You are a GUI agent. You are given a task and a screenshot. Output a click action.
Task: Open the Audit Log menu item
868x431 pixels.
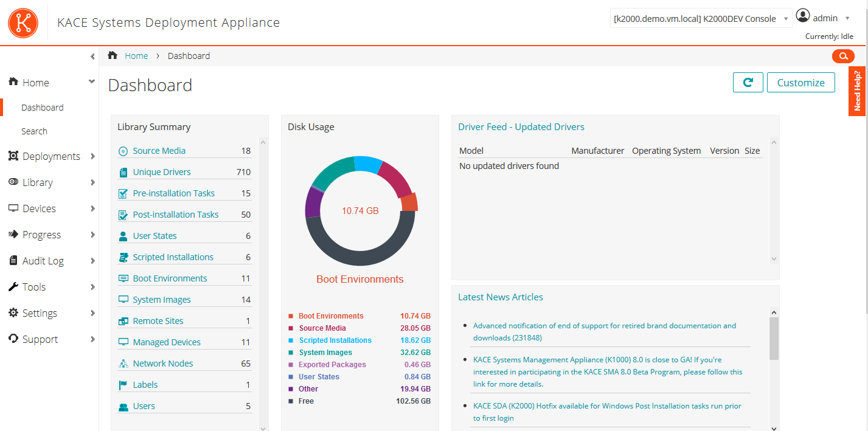point(43,261)
